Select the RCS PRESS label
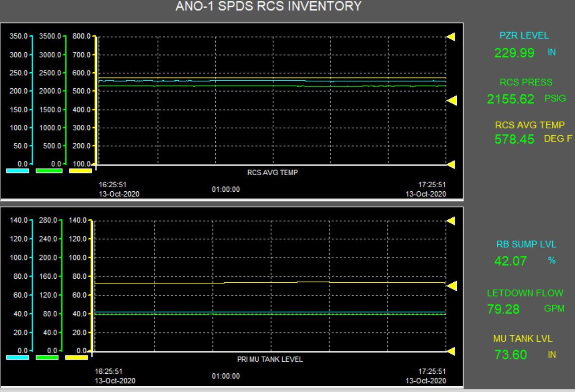575x392 pixels. point(526,83)
